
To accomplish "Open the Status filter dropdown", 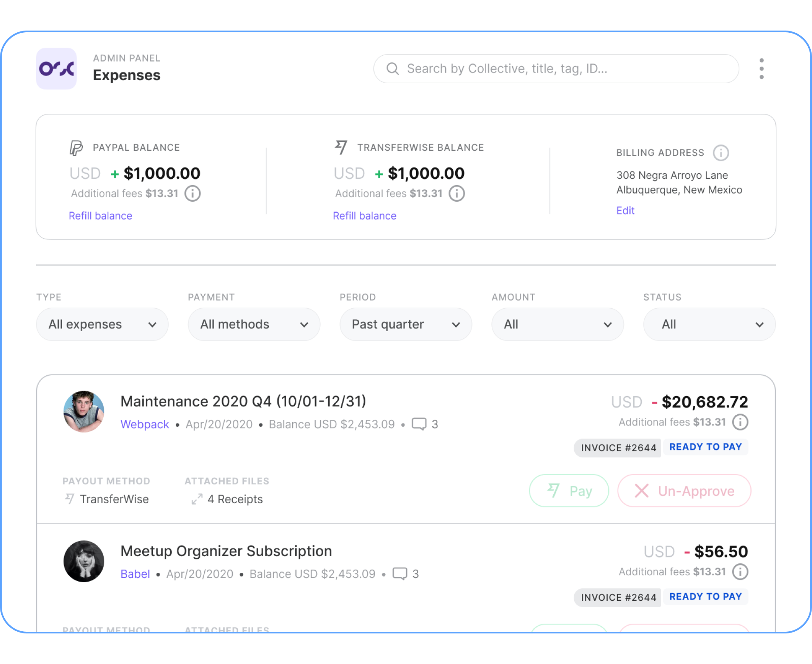I will [708, 324].
